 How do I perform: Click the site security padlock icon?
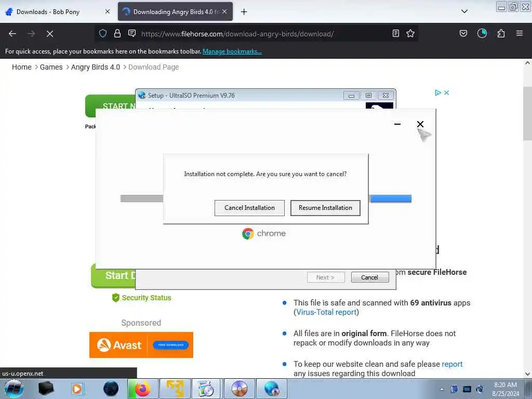117,33
